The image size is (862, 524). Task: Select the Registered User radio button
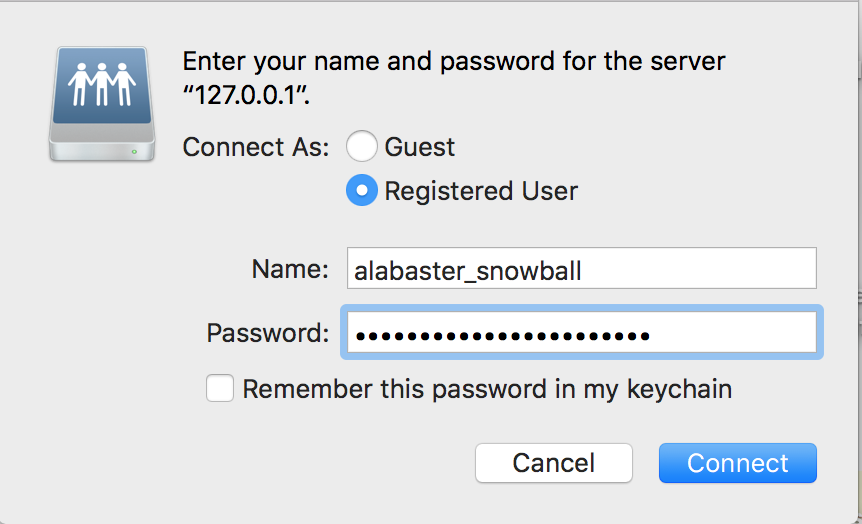(x=361, y=190)
